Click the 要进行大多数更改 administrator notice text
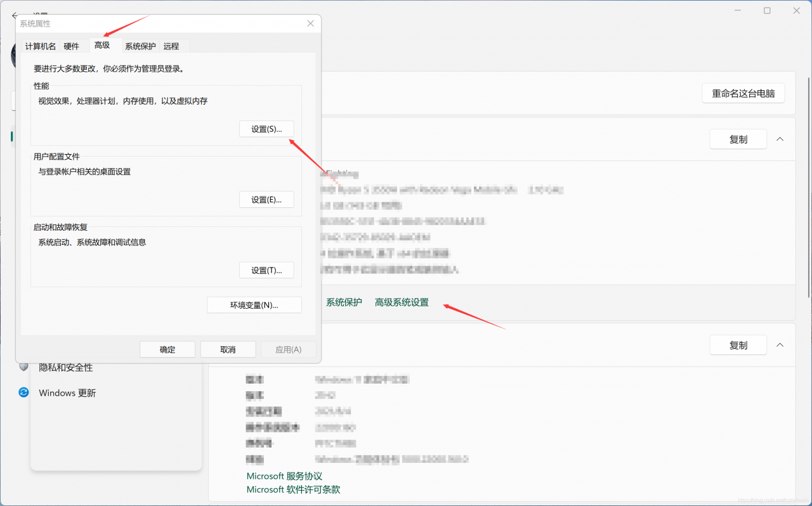 click(x=109, y=68)
